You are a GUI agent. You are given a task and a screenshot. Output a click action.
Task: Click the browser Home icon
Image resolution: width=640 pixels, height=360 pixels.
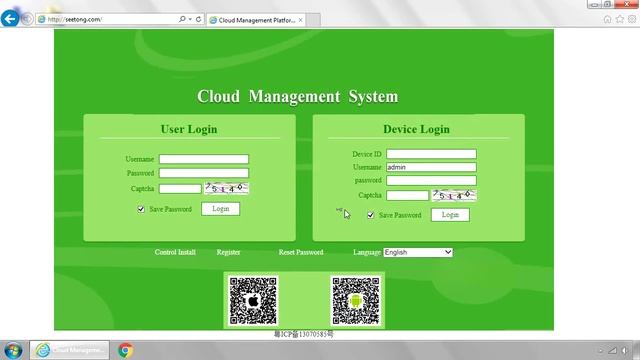(607, 19)
